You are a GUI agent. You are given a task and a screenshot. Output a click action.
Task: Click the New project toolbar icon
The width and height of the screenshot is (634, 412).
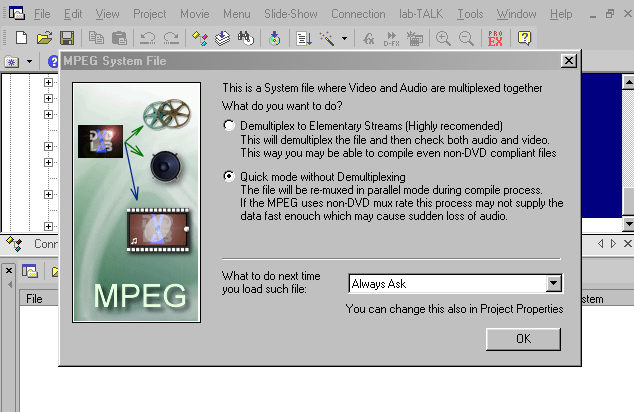(x=21, y=38)
